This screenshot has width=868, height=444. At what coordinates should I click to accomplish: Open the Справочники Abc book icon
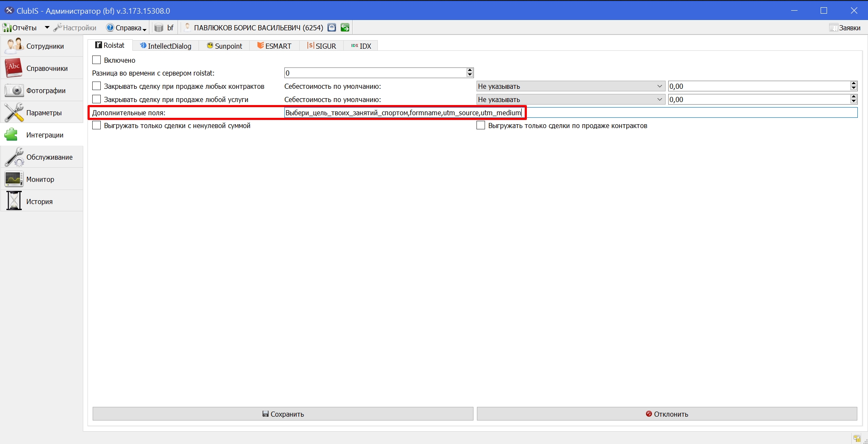14,68
